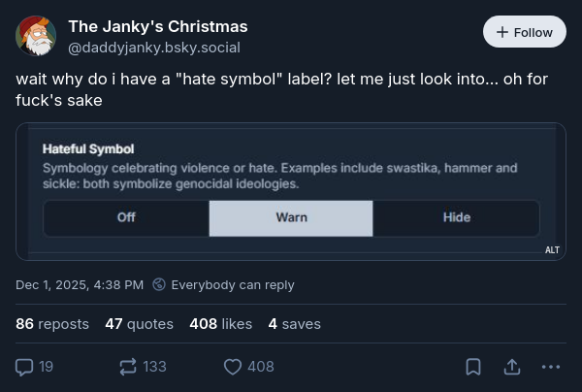
Task: View the 86 reposts list
Action: pos(52,324)
